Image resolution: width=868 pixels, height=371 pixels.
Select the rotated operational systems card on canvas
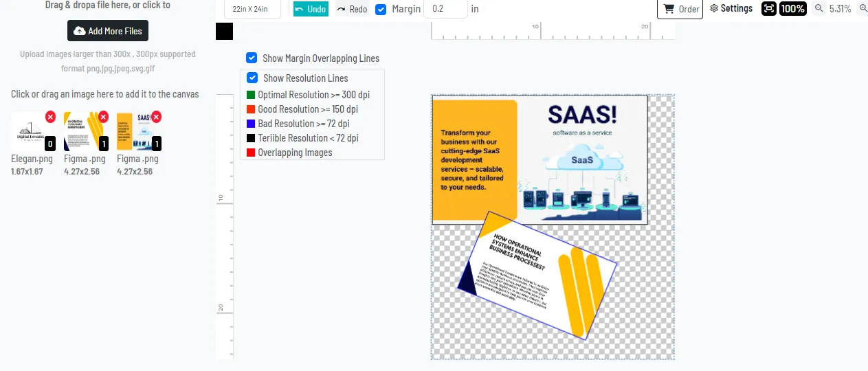(537, 275)
